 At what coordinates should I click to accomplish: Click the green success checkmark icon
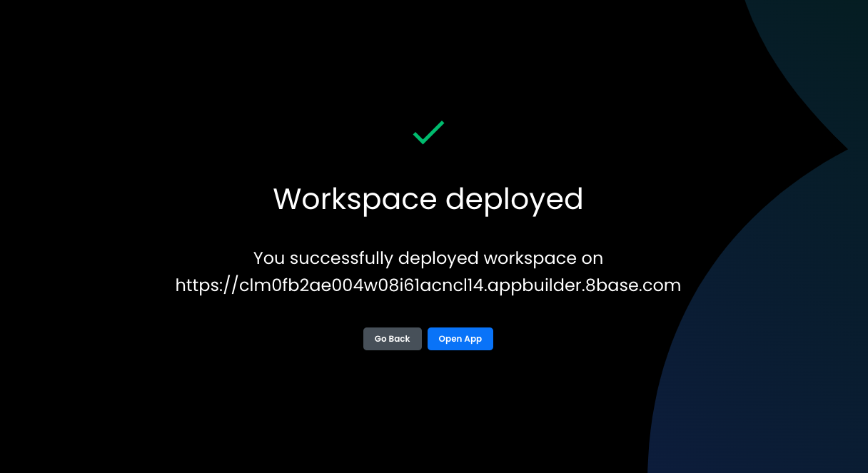428,132
